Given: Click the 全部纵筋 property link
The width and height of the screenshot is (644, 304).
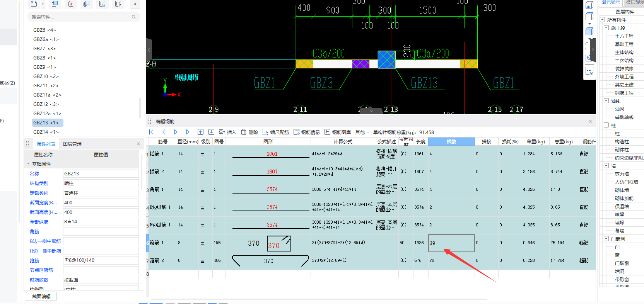Looking at the screenshot, I should [39, 222].
